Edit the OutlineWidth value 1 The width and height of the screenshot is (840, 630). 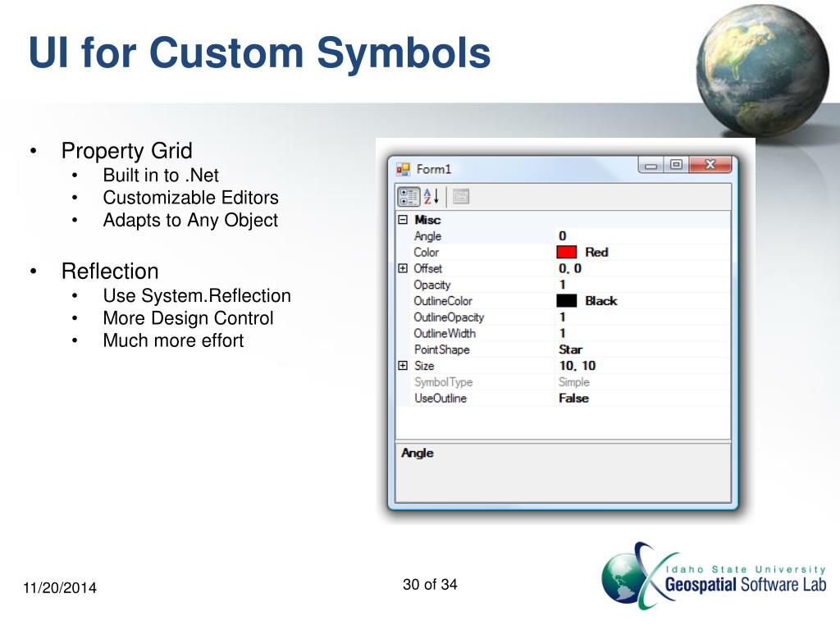(x=563, y=333)
